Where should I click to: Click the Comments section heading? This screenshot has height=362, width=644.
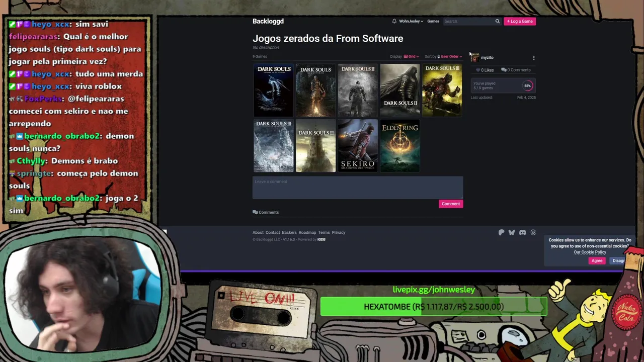266,212
